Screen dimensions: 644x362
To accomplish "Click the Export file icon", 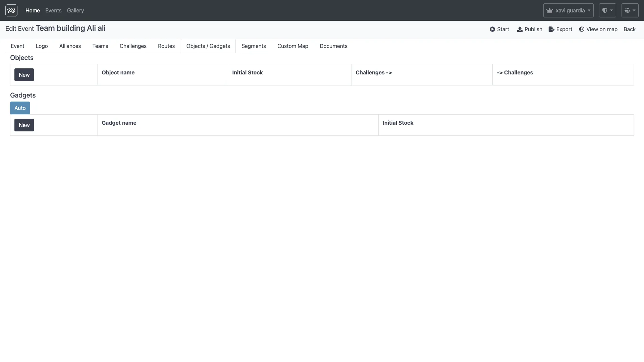I will 551,29.
